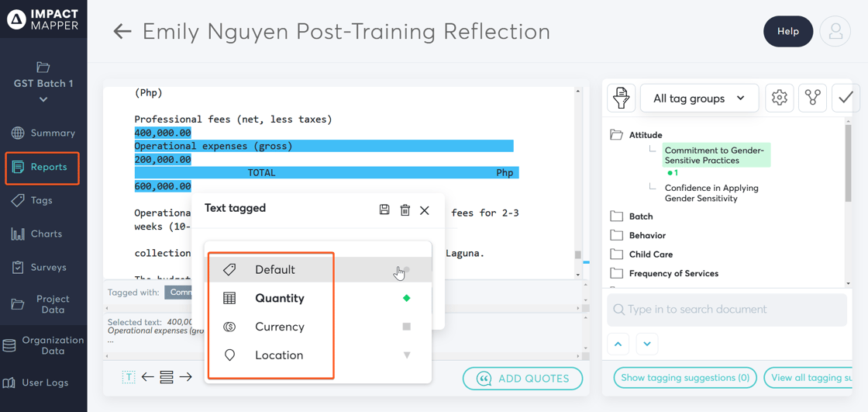Click the tag hierarchy branch icon
Screen dimensions: 868x412
tap(812, 99)
